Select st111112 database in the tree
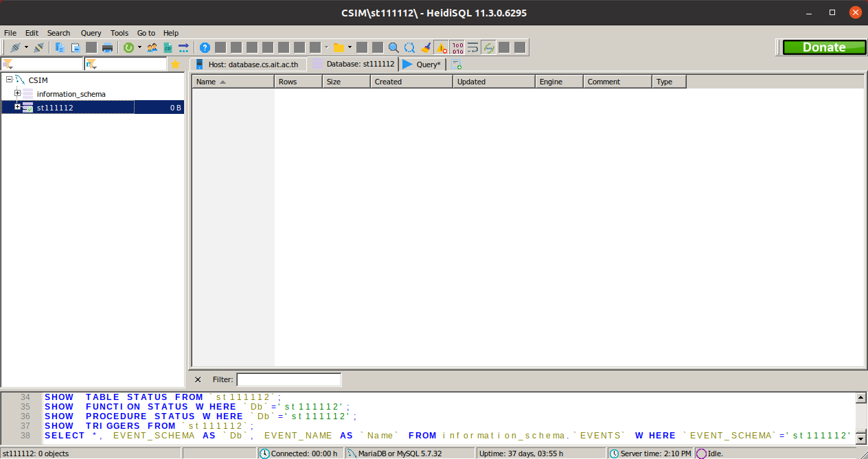Image resolution: width=868 pixels, height=459 pixels. point(55,108)
